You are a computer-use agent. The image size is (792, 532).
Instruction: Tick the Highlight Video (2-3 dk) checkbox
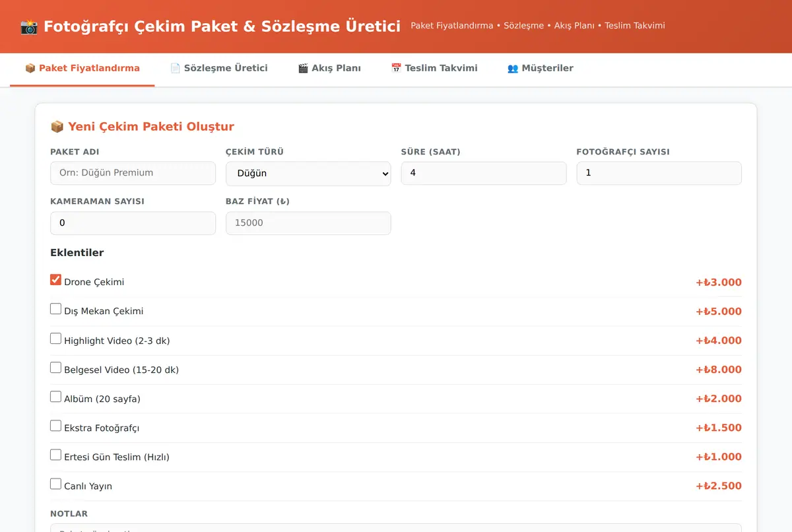[x=55, y=338]
